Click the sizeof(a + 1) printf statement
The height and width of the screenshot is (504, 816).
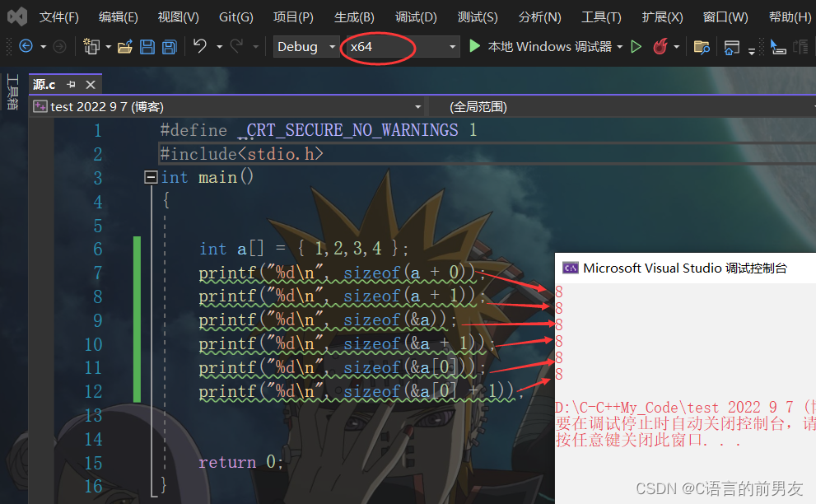[x=342, y=296]
